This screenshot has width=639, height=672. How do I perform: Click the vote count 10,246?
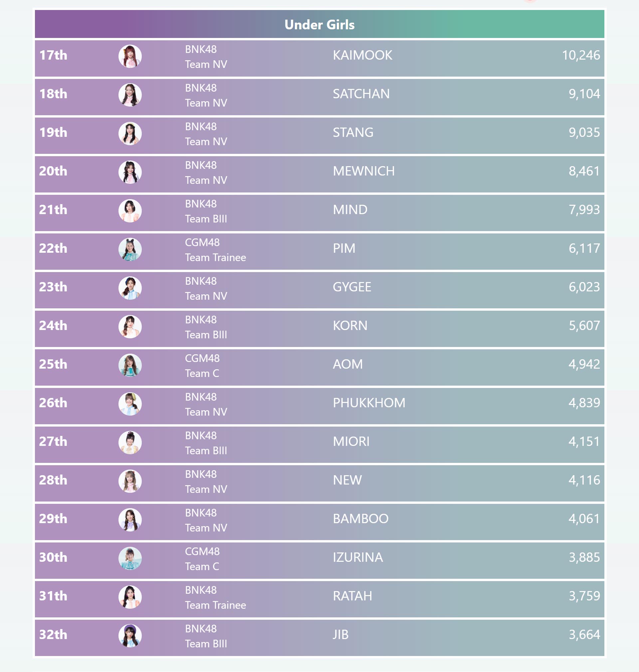coord(580,55)
